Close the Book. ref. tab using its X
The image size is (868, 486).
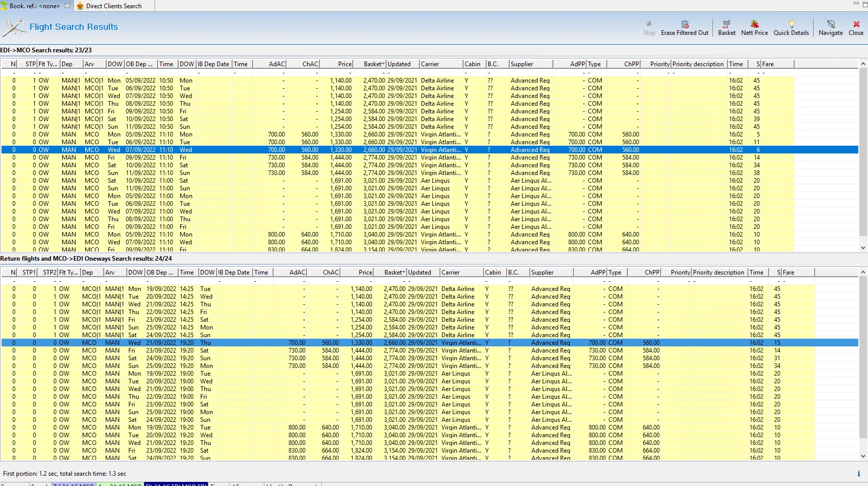(67, 6)
